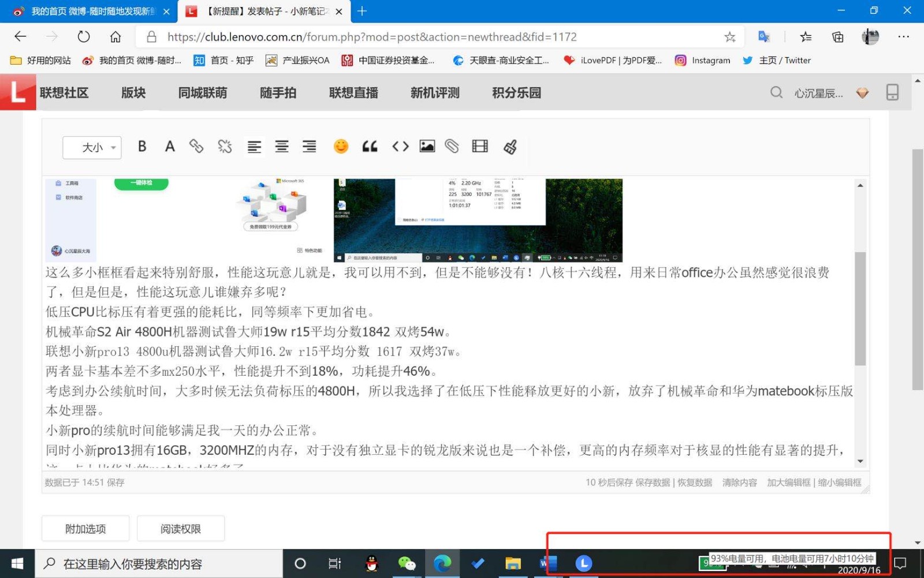924x578 pixels.
Task: Open File Explorer from the taskbar
Action: tap(513, 563)
